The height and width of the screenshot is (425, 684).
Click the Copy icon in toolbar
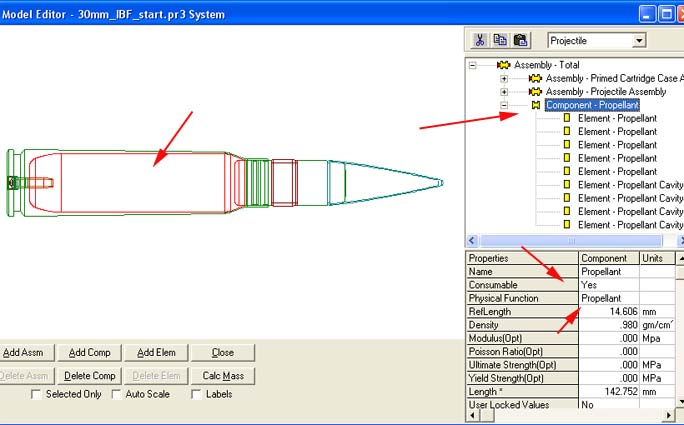click(x=500, y=41)
